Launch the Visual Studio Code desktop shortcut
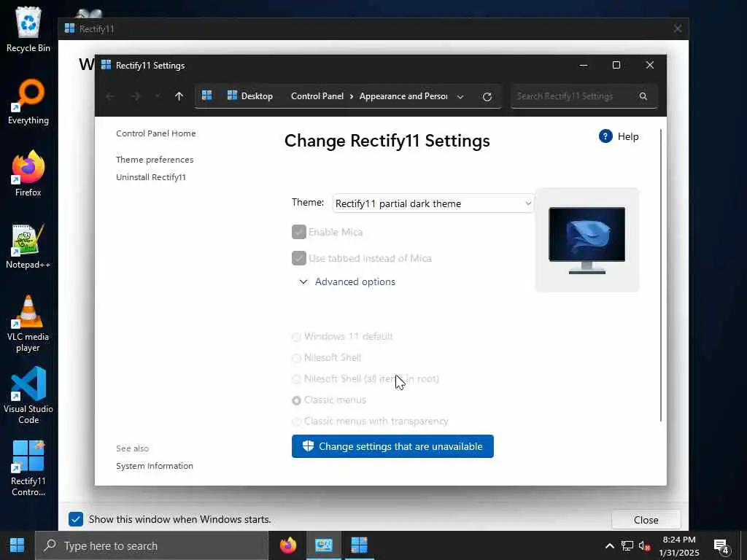 (x=28, y=395)
